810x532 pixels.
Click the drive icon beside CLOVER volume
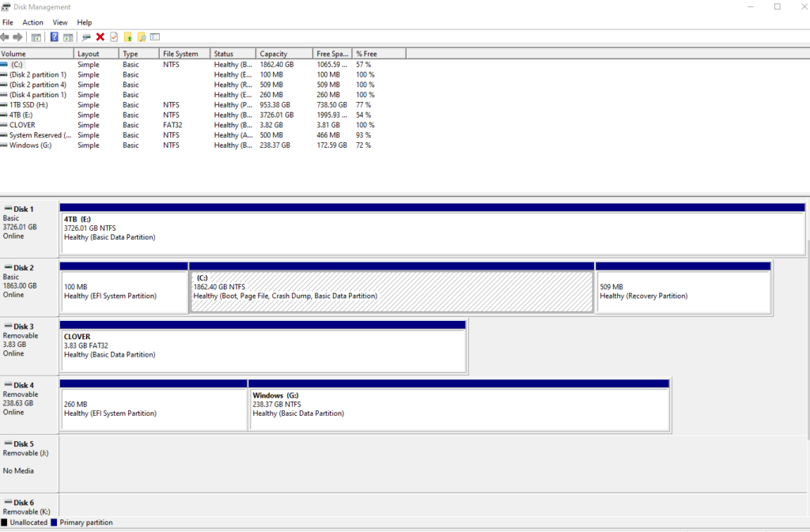[x=4, y=125]
